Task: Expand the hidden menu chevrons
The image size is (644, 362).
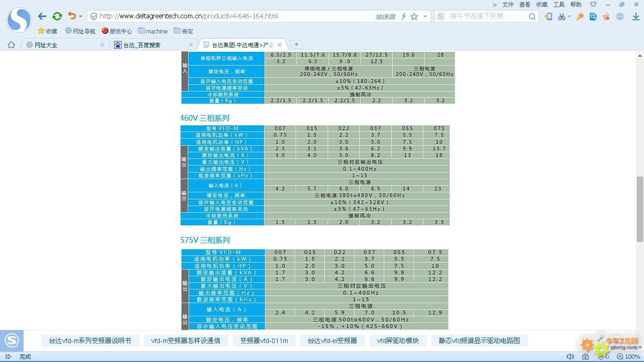Action: pyautogui.click(x=495, y=4)
